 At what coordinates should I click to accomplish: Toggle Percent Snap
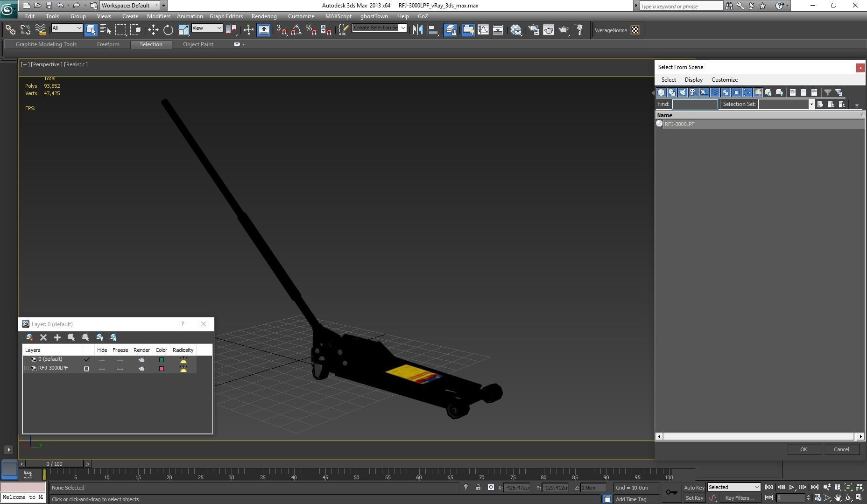[311, 30]
